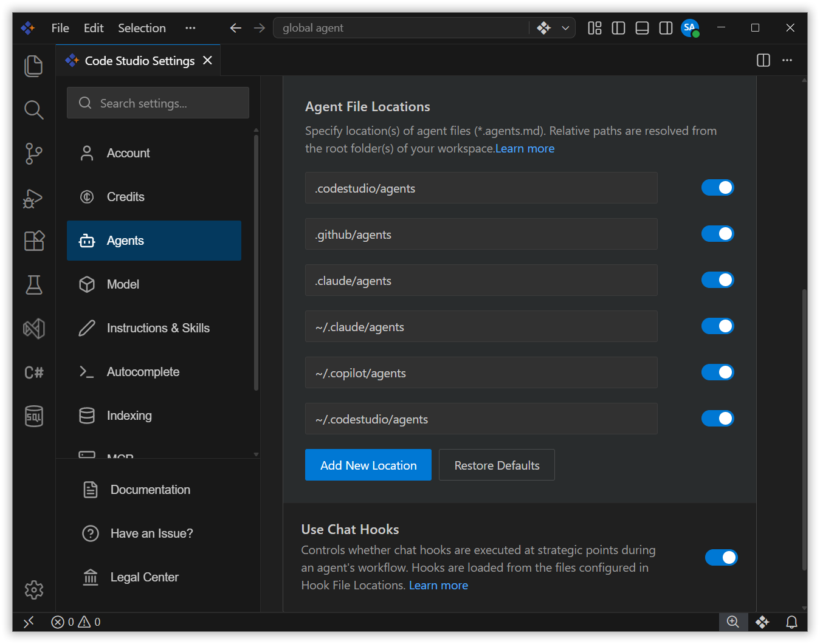Toggle the primary side bar layout icon
Viewport: 820px width, 644px height.
pyautogui.click(x=618, y=28)
